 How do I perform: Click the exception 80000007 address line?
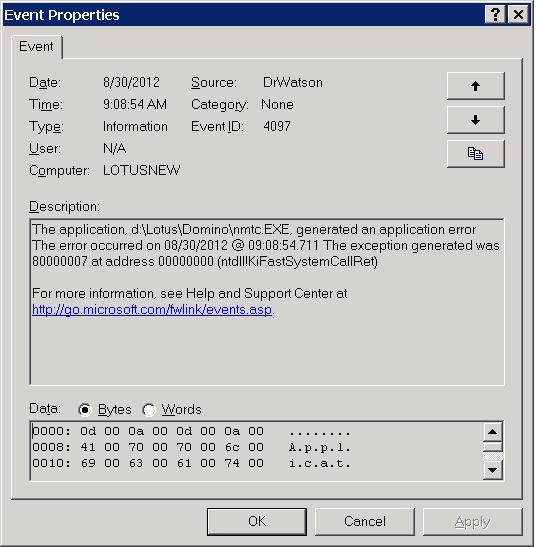[205, 262]
